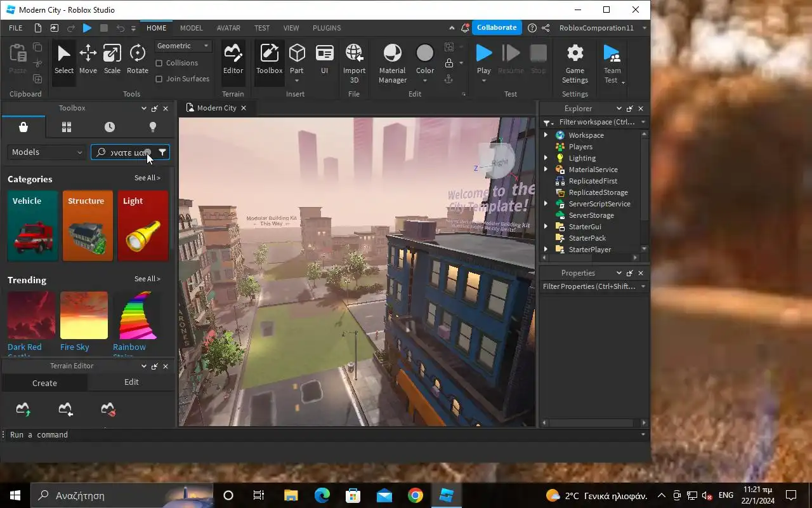The height and width of the screenshot is (508, 812).
Task: Expand the Part dropdown arrow
Action: [x=297, y=81]
